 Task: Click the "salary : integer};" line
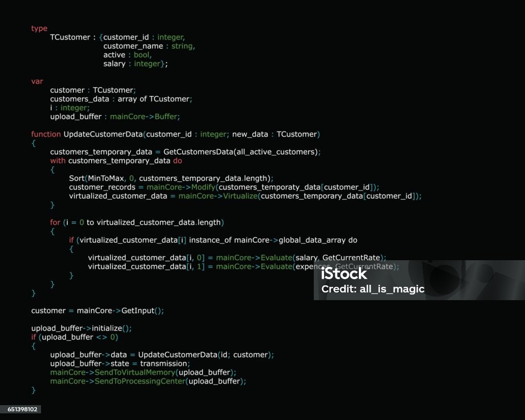[x=135, y=64]
